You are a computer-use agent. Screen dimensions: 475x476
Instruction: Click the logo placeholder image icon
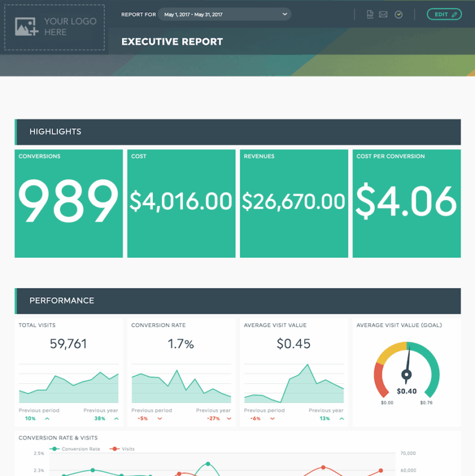(27, 26)
